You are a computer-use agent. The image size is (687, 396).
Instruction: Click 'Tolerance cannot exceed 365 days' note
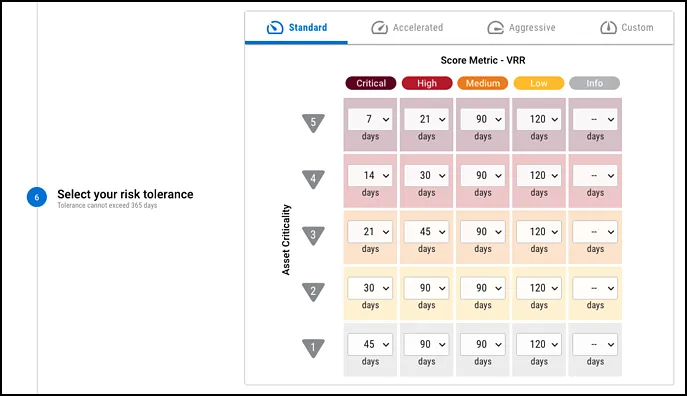[x=107, y=205]
